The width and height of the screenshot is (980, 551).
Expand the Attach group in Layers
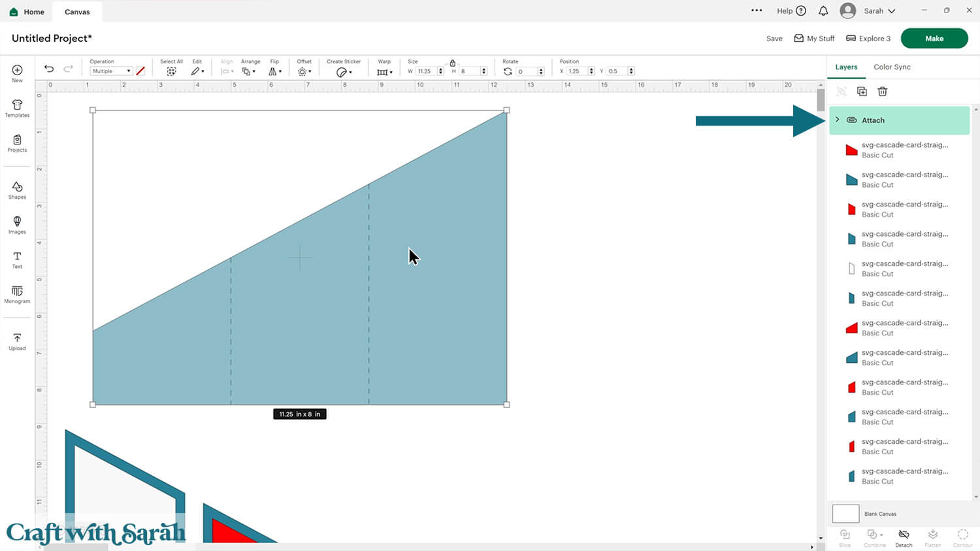[838, 120]
